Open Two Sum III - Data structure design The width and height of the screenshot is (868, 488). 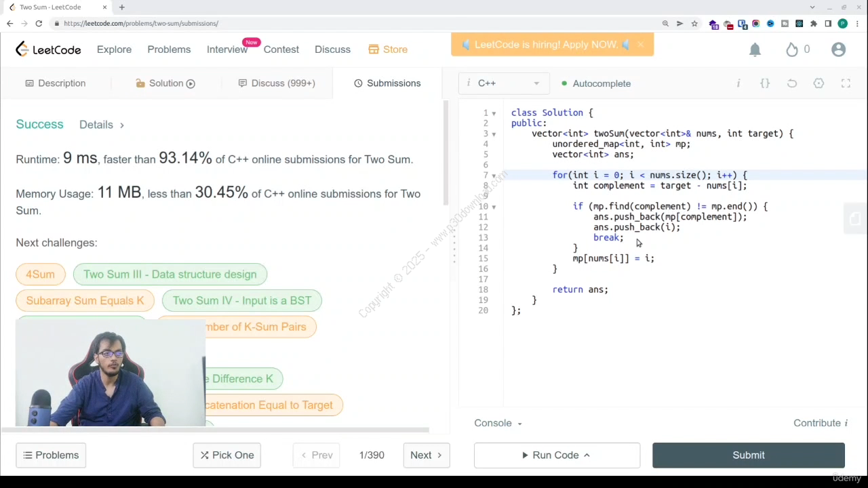[x=170, y=274]
